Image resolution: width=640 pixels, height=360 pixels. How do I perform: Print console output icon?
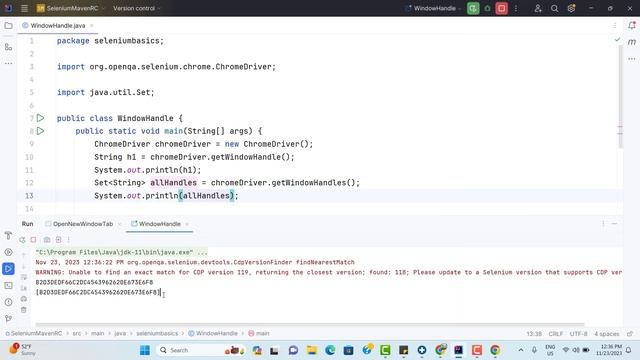(x=24, y=299)
